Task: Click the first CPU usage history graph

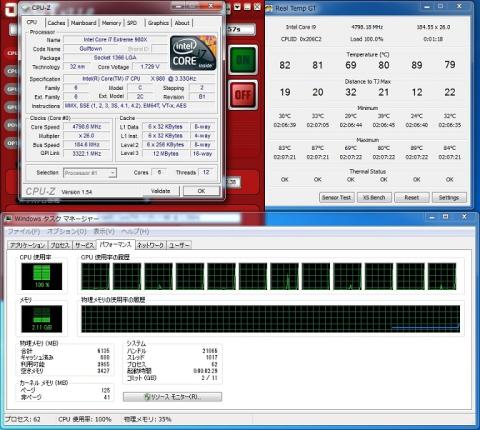Action: point(95,276)
